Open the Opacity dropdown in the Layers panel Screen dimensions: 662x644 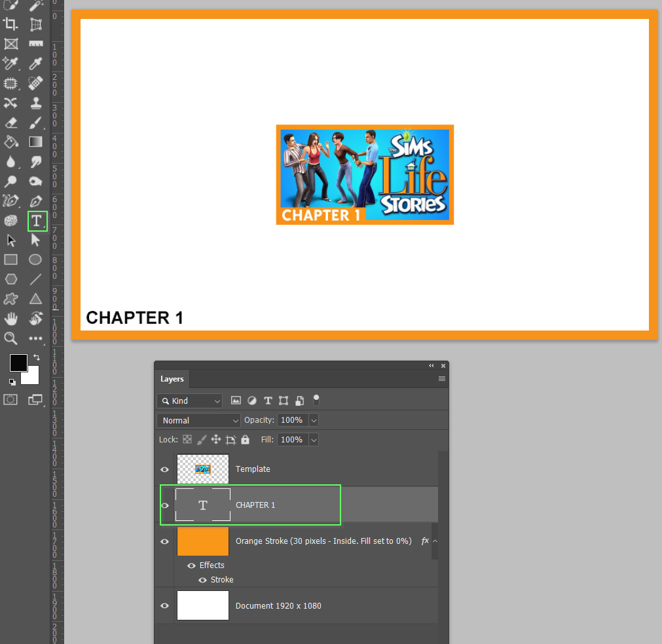[313, 420]
